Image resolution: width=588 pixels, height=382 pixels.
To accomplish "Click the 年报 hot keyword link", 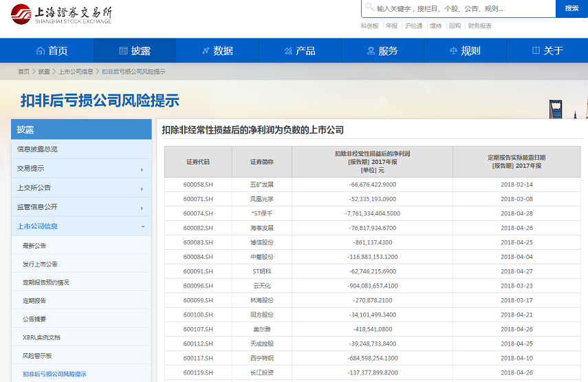I will [x=391, y=26].
